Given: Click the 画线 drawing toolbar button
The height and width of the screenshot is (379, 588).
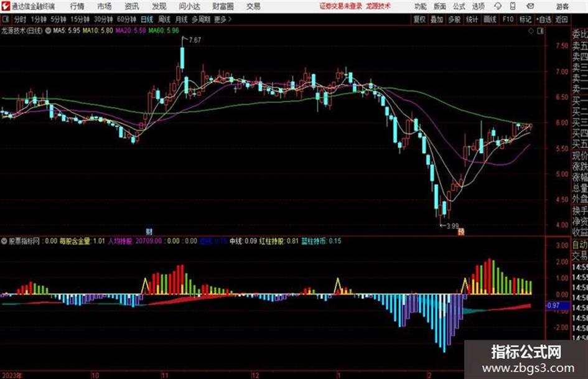Looking at the screenshot, I should coord(490,19).
